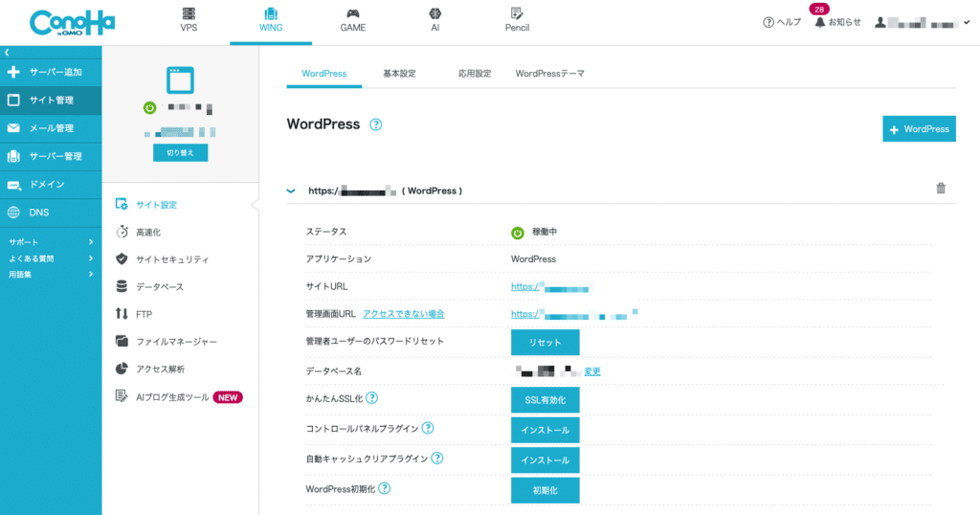
Task: Open サイトセキュリティ submenu item
Action: click(x=163, y=259)
